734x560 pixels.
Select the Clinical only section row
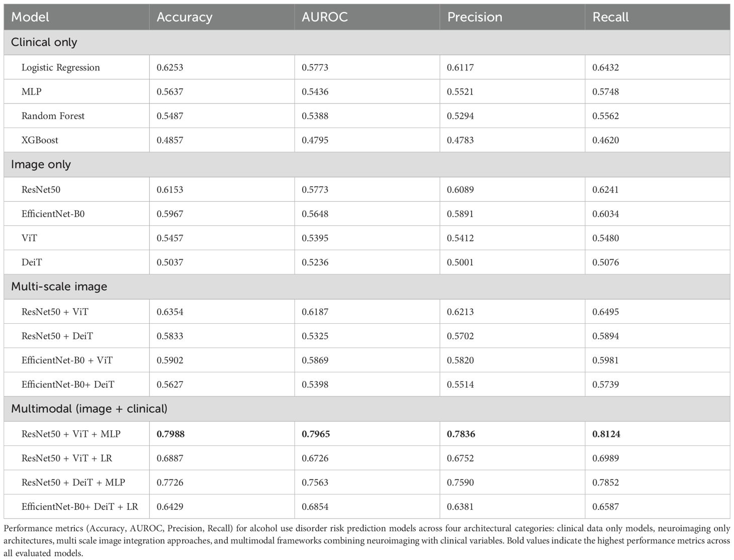(44, 42)
